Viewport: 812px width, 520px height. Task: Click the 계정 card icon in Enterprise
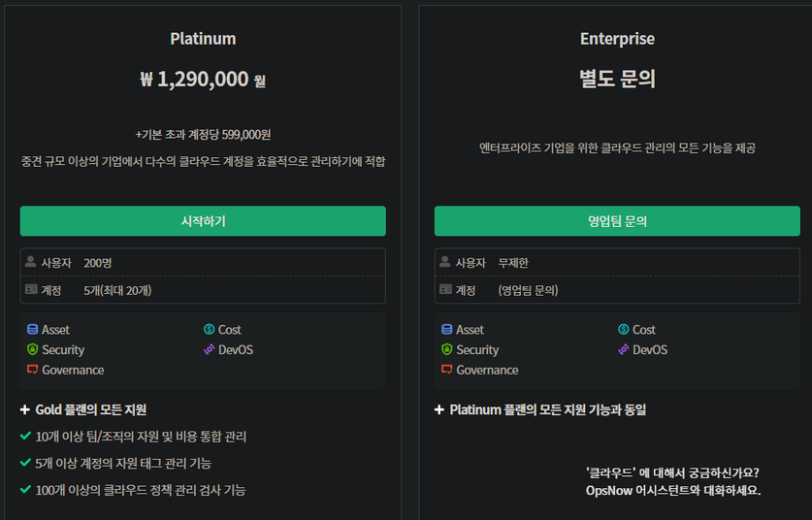pyautogui.click(x=445, y=289)
